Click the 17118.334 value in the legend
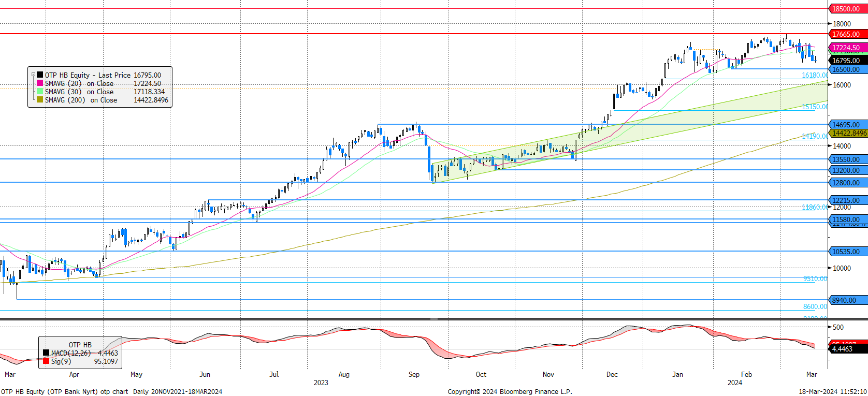 [x=149, y=92]
